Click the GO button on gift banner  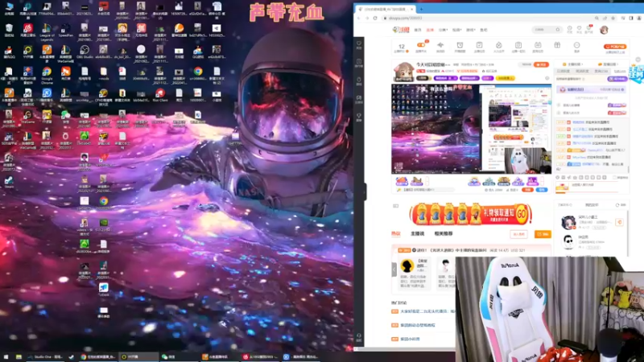click(x=522, y=214)
